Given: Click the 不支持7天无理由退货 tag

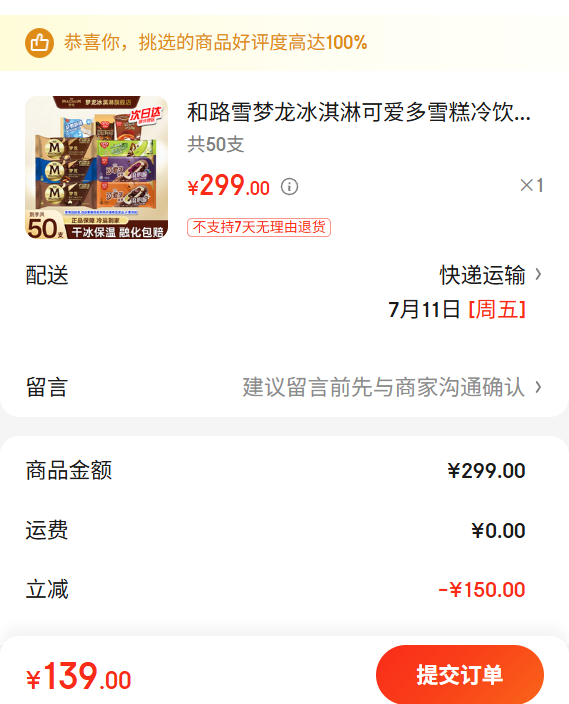Looking at the screenshot, I should click(x=259, y=227).
